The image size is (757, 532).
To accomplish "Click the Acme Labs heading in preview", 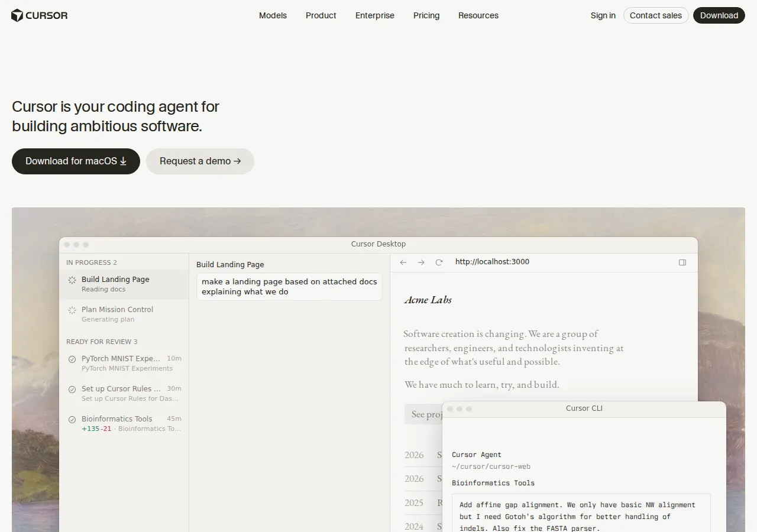I will click(428, 300).
